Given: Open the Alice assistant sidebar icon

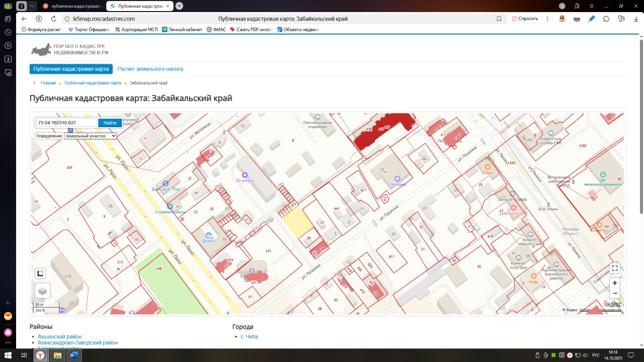Looking at the screenshot, I should pyautogui.click(x=8, y=332).
